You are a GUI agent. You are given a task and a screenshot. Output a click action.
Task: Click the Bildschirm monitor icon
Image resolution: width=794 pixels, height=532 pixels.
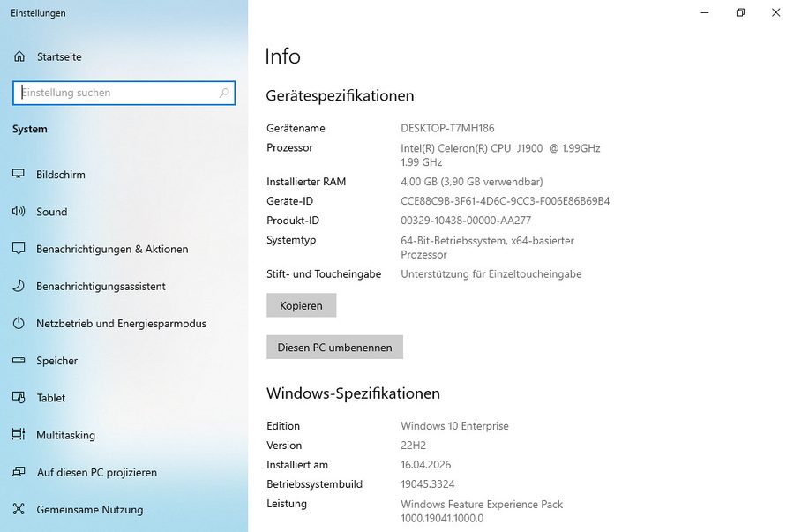click(x=19, y=174)
